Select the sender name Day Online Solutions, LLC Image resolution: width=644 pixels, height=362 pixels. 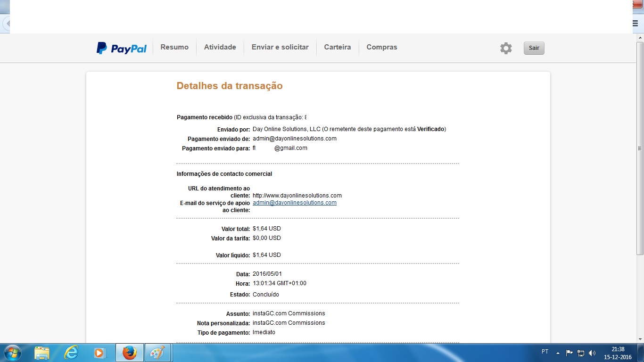click(x=287, y=129)
